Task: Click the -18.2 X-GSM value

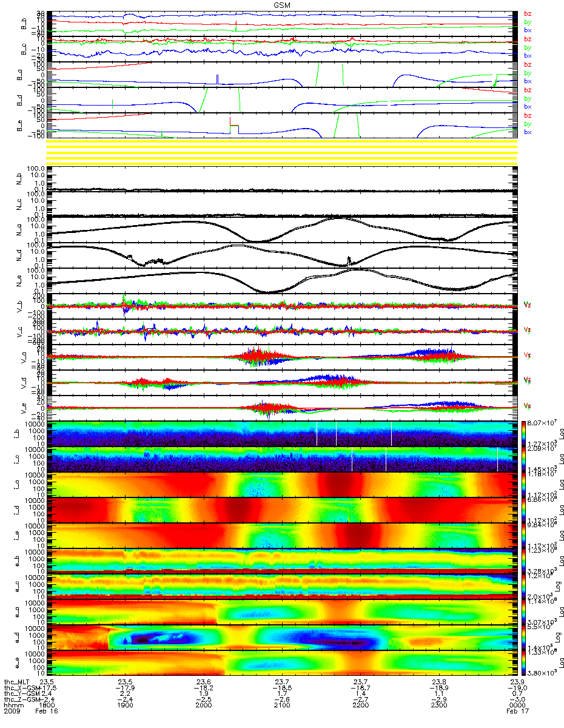Action: pos(203,688)
